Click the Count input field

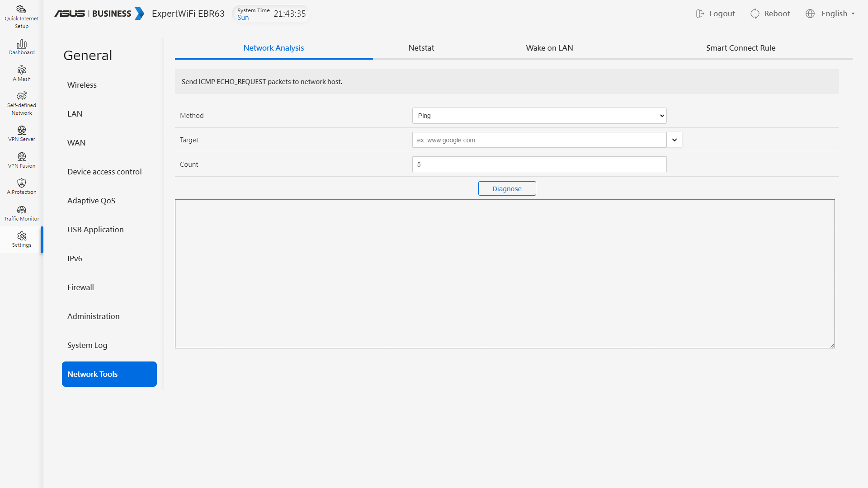tap(539, 164)
